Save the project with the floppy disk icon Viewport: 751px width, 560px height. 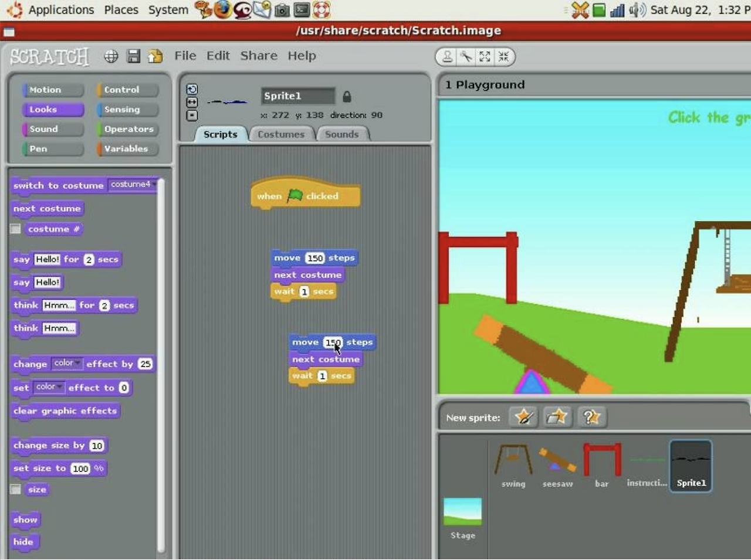point(134,56)
